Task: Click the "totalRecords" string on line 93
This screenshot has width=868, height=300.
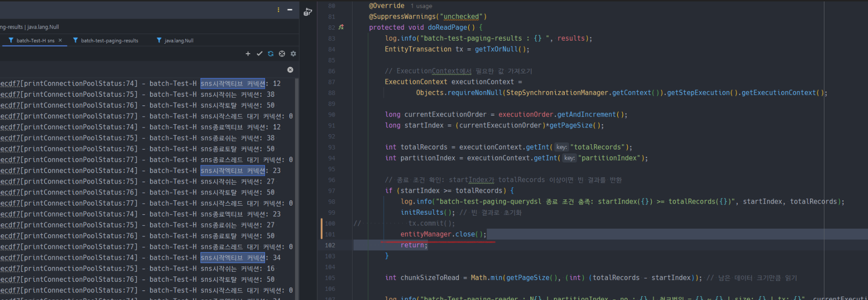Action: point(597,147)
